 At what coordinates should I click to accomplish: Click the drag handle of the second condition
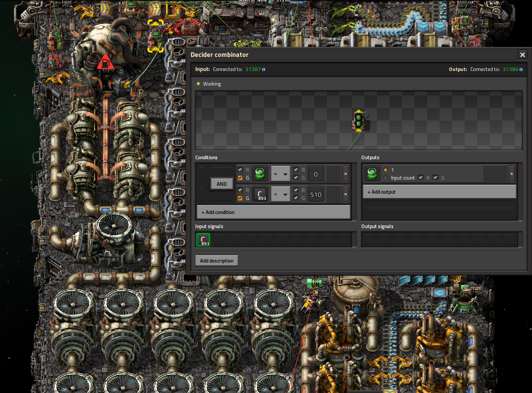point(334,194)
